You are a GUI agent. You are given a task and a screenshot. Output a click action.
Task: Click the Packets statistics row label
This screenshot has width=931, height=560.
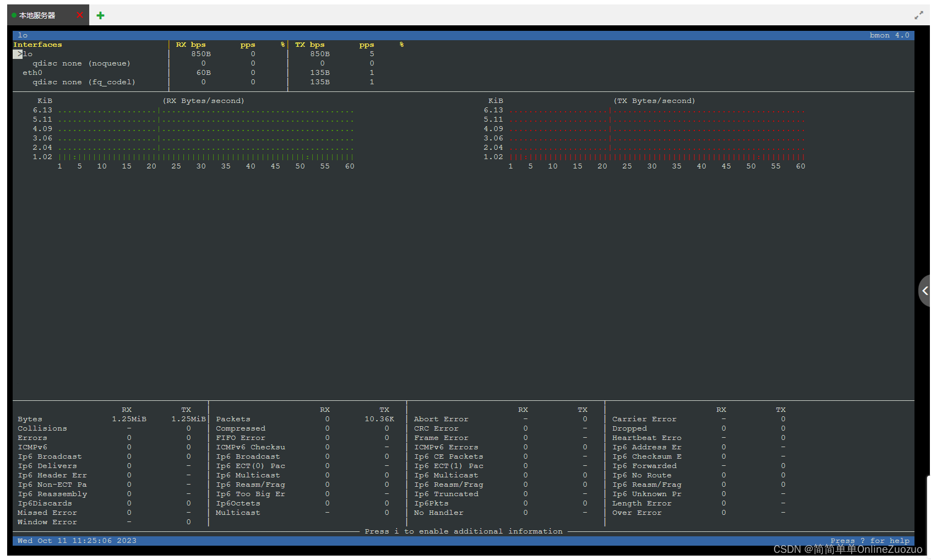pyautogui.click(x=233, y=419)
